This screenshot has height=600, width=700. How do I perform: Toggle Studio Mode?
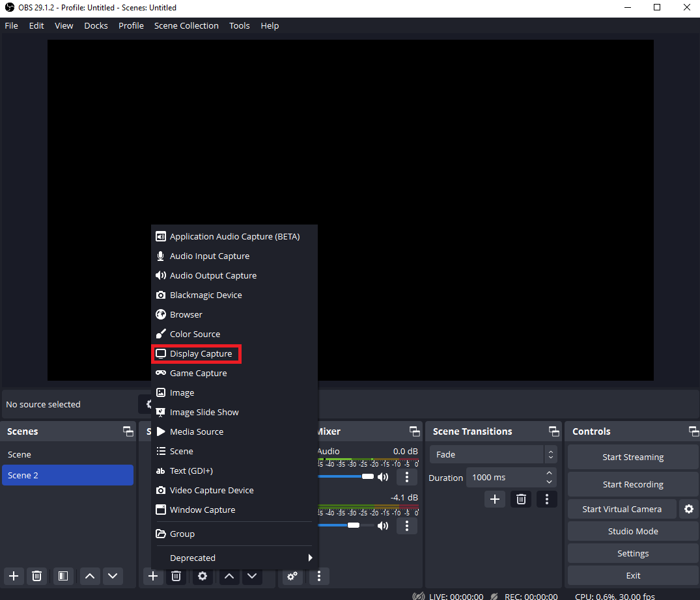(x=632, y=531)
